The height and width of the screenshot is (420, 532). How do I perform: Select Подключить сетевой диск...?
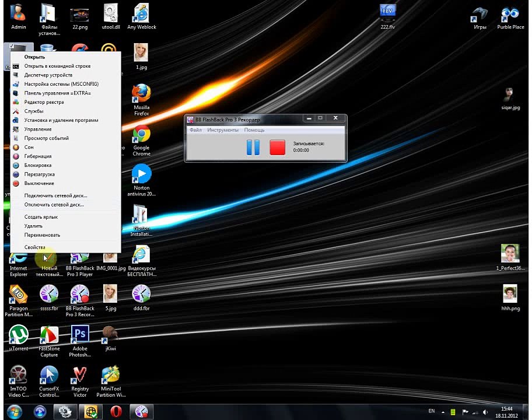(65, 196)
